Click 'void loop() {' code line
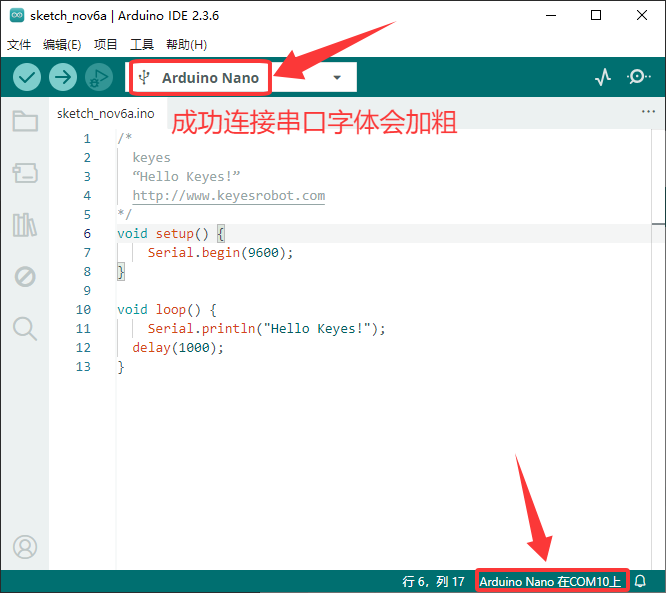This screenshot has height=593, width=666. tap(167, 310)
